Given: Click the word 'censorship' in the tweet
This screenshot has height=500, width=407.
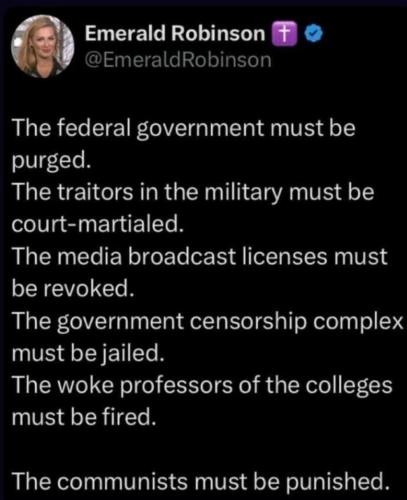Looking at the screenshot, I should [x=248, y=322].
